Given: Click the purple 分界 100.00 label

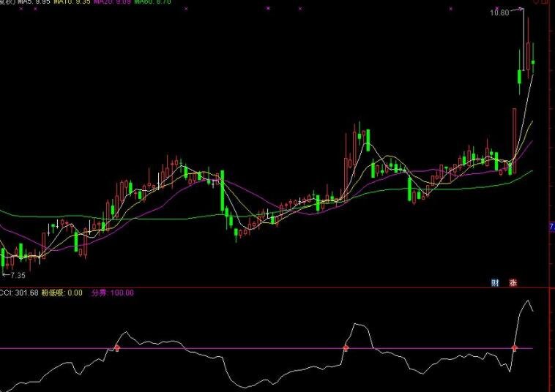Looking at the screenshot, I should [112, 293].
